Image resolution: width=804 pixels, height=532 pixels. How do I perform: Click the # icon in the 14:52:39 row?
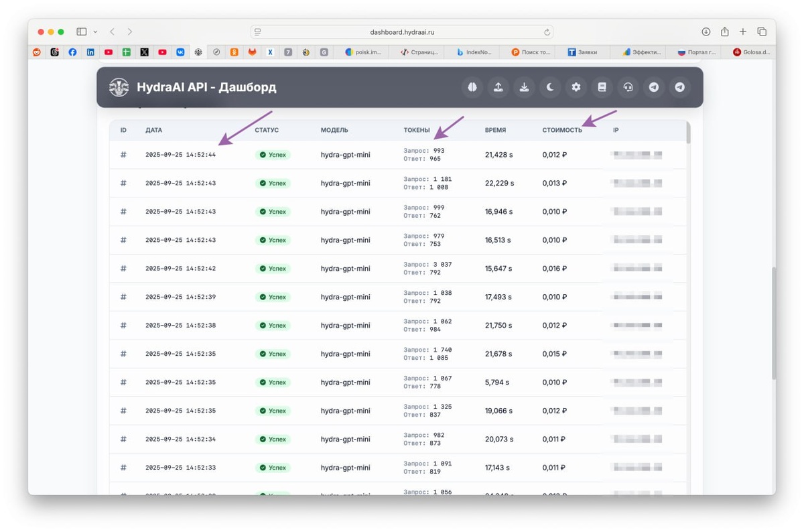[x=123, y=297]
